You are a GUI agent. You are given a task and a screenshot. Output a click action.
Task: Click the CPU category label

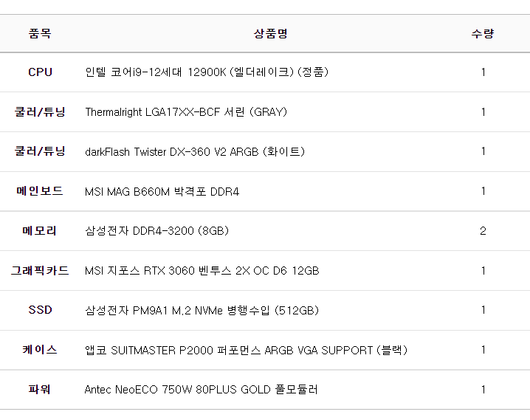point(40,72)
